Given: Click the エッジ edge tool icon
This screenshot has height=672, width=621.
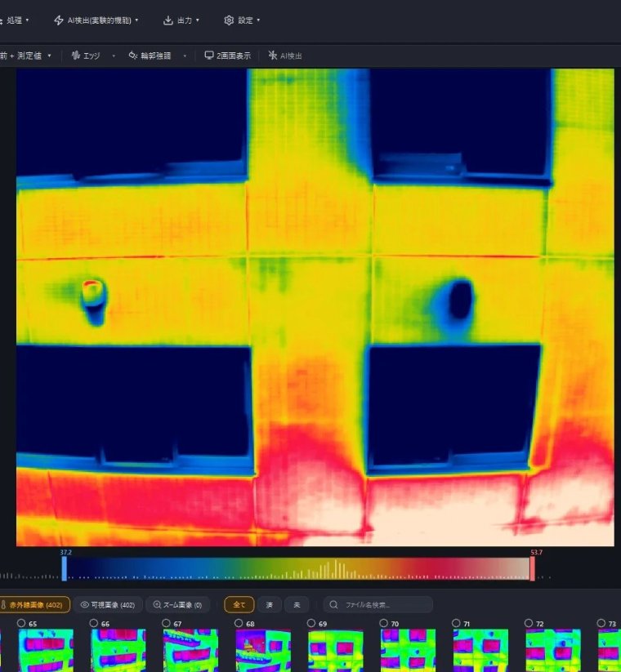Looking at the screenshot, I should point(75,56).
